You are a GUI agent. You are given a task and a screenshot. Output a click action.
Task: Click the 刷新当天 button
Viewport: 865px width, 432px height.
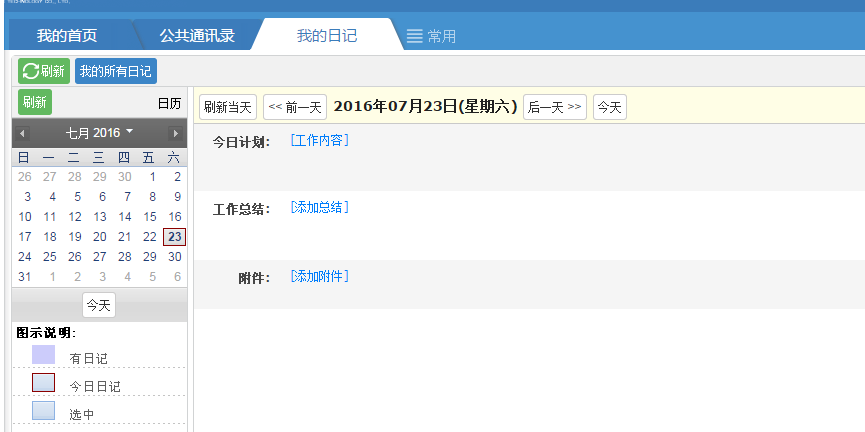click(x=228, y=107)
